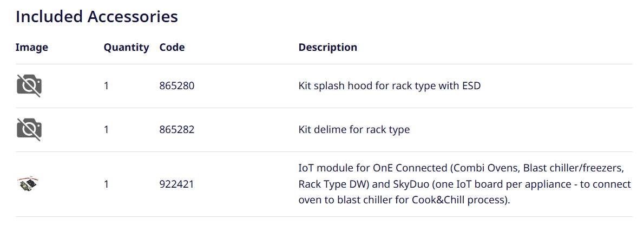Select accessory code 865282
644x225 pixels.
[x=176, y=129]
